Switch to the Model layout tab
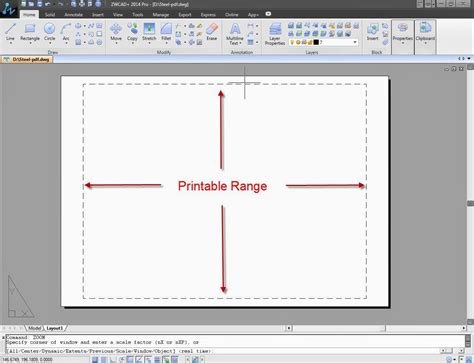474x363 pixels. pyautogui.click(x=35, y=328)
